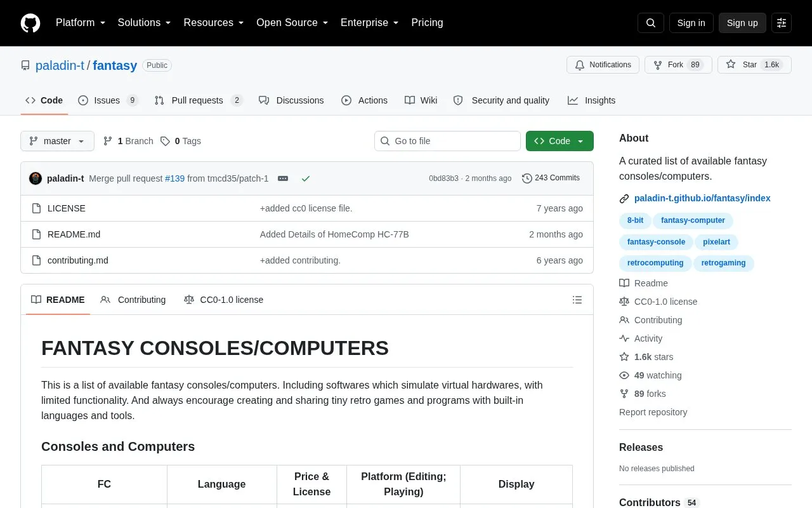Click the retrogaming topic tag
Image resolution: width=812 pixels, height=508 pixels.
click(x=724, y=263)
